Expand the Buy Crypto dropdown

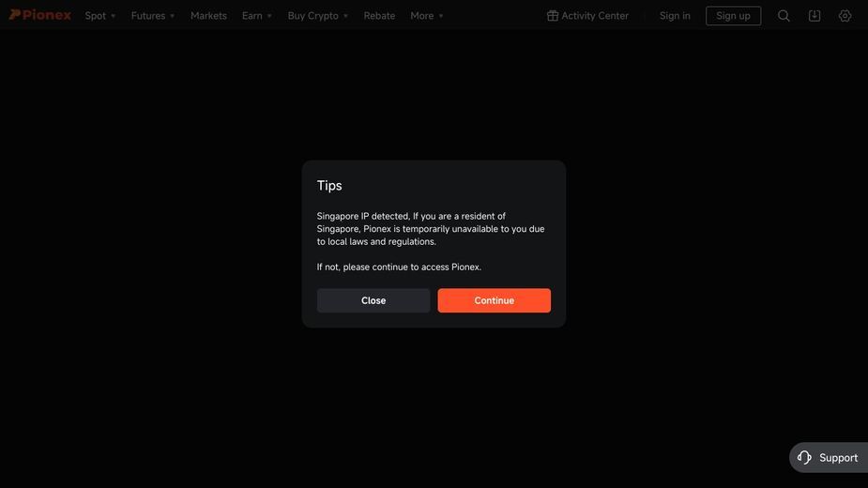[318, 16]
